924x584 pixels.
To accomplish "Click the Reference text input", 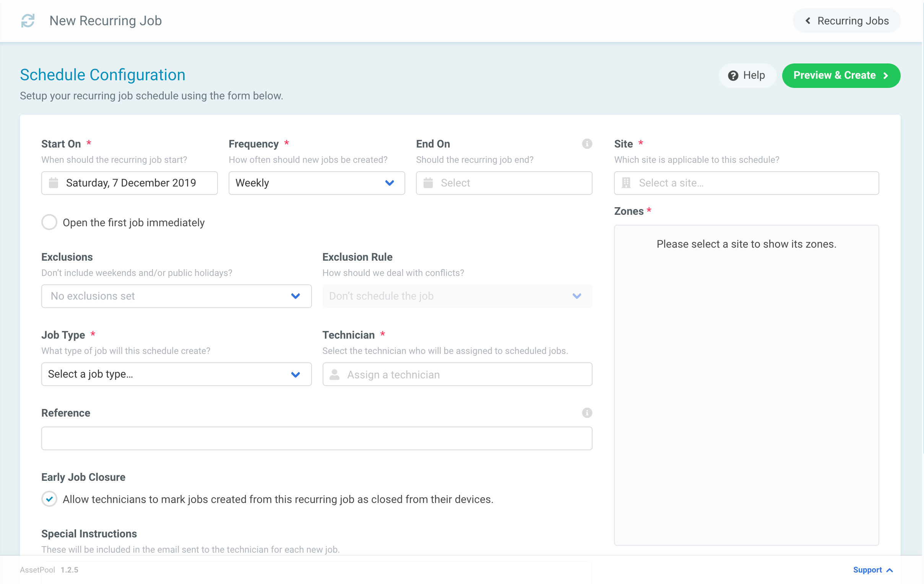I will point(317,439).
